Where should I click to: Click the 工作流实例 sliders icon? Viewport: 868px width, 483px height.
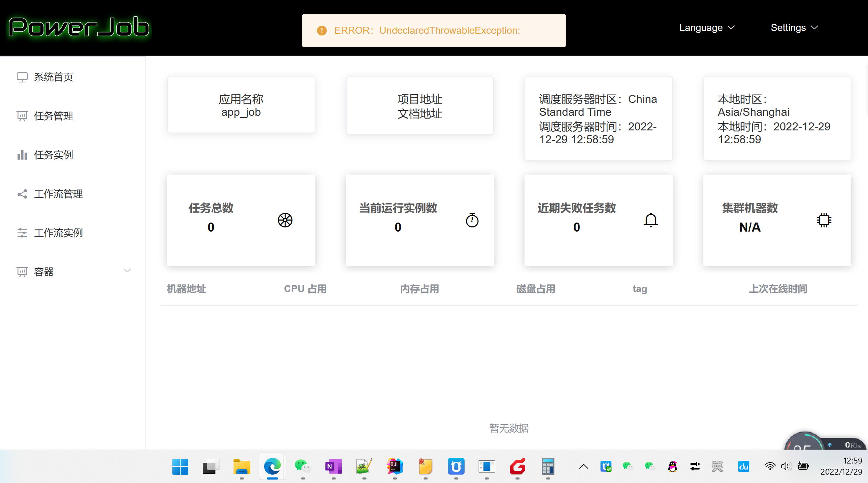22,233
